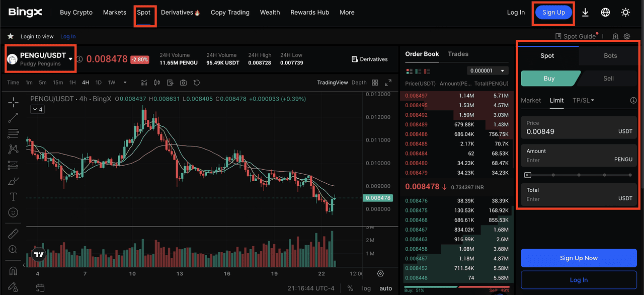Open the app download icon
Screen dimensions: 644x295
click(585, 13)
